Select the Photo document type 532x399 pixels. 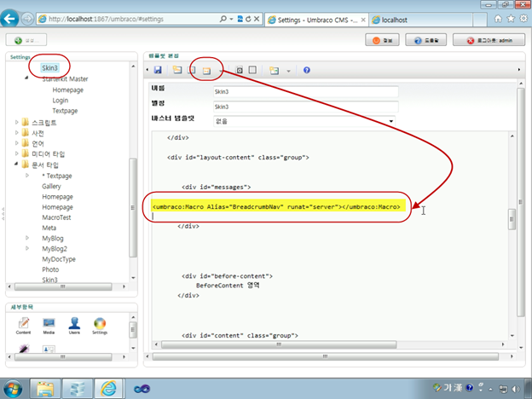(50, 269)
